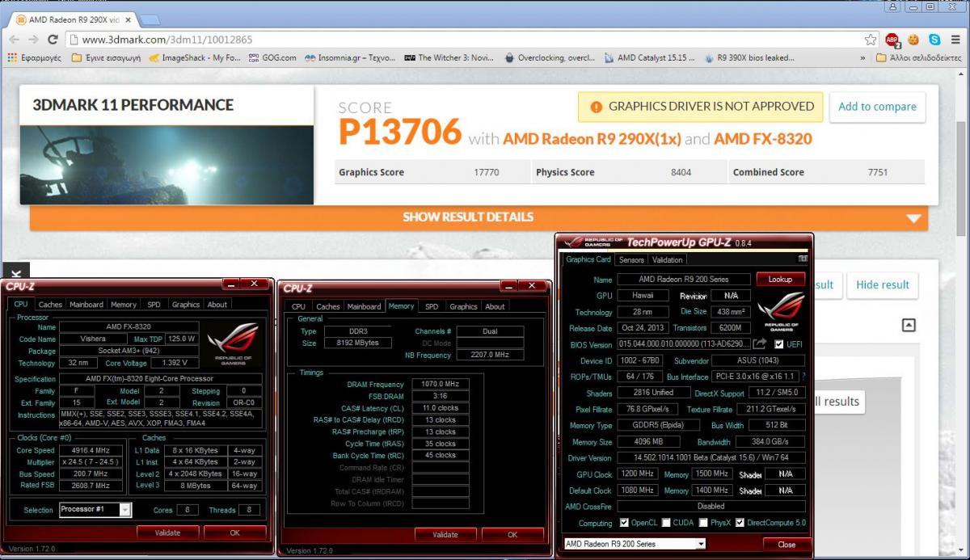Click the Hide result button
This screenshot has width=970, height=560.
tap(883, 284)
